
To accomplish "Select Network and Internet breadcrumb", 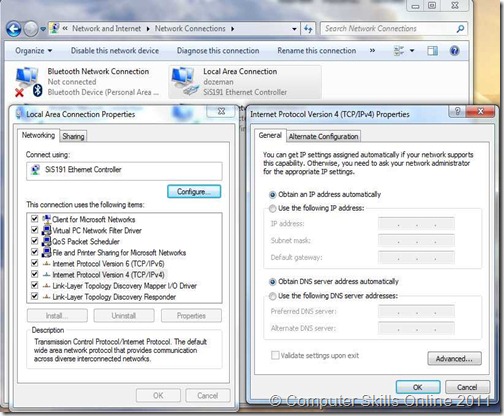I will point(106,29).
